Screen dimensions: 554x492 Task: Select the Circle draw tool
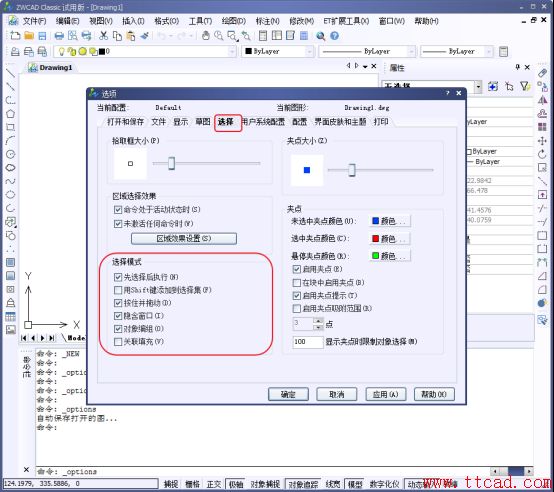11,154
